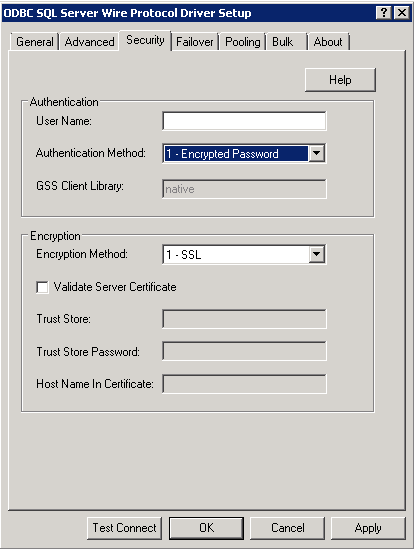This screenshot has height=549, width=414.
Task: Click the Help button
Action: point(340,80)
